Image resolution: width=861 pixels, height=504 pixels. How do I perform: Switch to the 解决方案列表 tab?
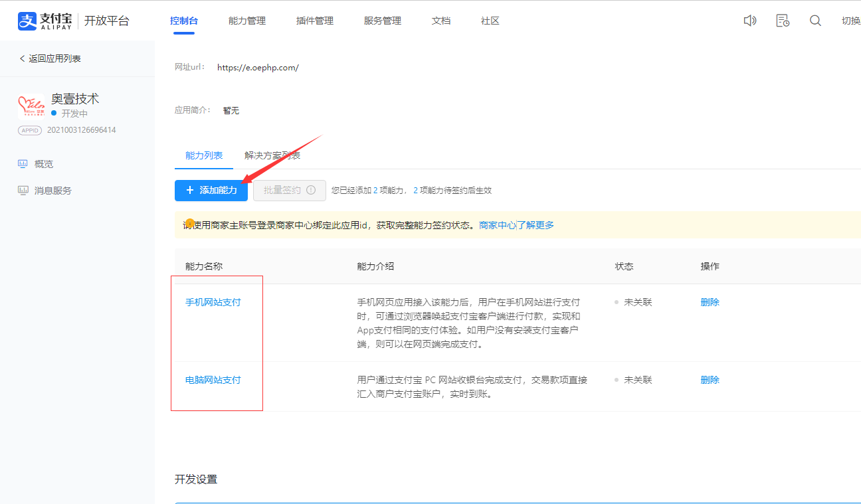pyautogui.click(x=272, y=155)
